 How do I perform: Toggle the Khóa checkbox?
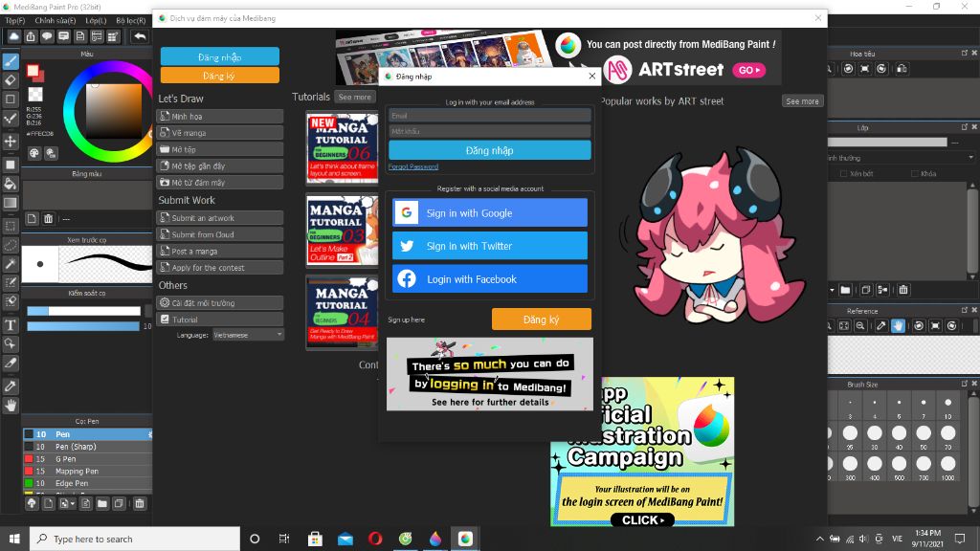[x=915, y=174]
